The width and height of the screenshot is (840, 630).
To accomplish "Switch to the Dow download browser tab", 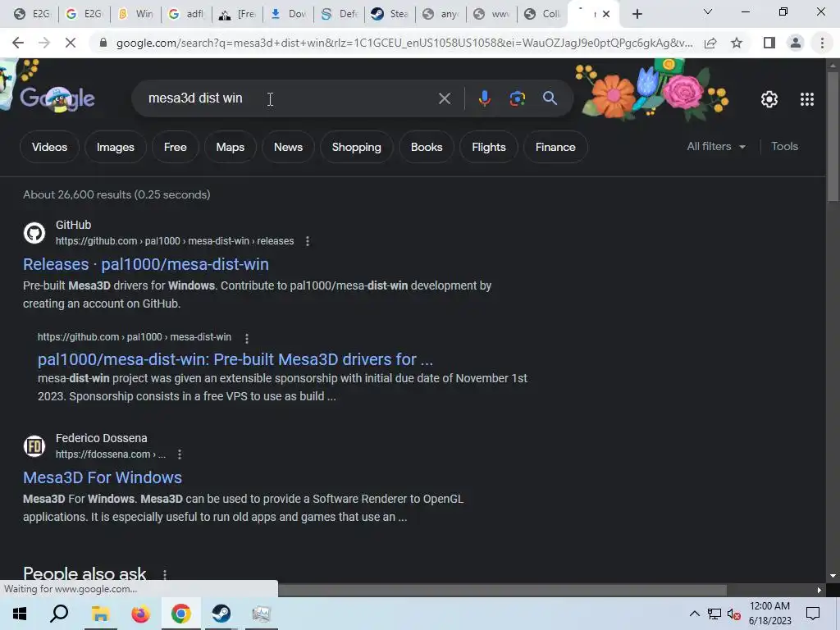I will [x=289, y=14].
